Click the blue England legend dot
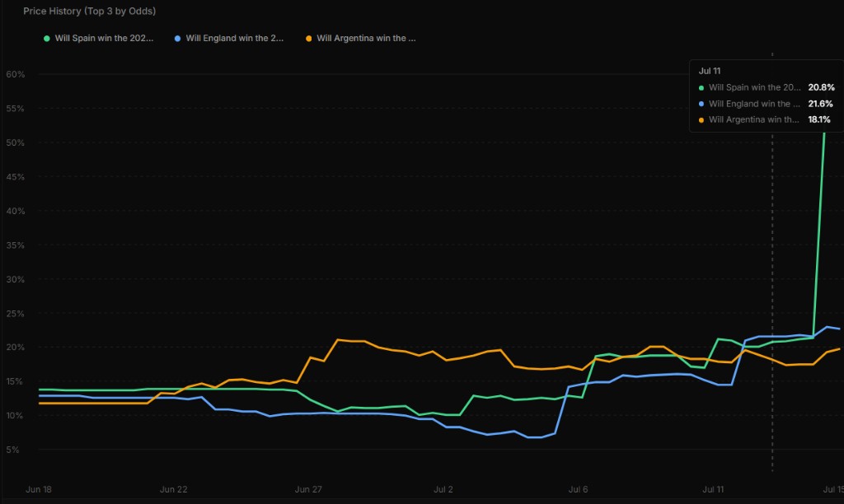 [x=178, y=38]
